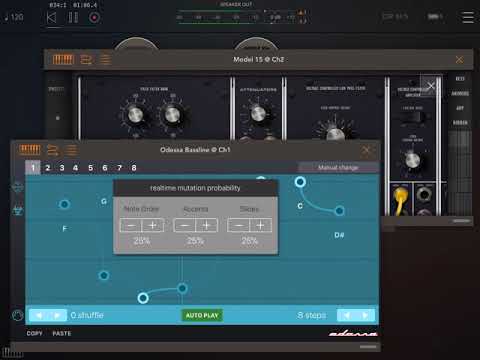Click the round dial icon beside shuffle
The width and height of the screenshot is (480, 360).
click(17, 315)
